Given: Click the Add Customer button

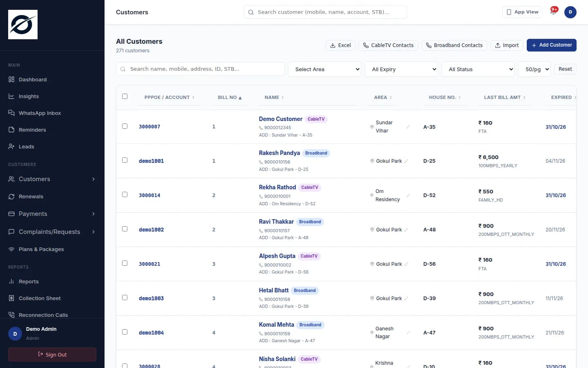Looking at the screenshot, I should pos(552,45).
